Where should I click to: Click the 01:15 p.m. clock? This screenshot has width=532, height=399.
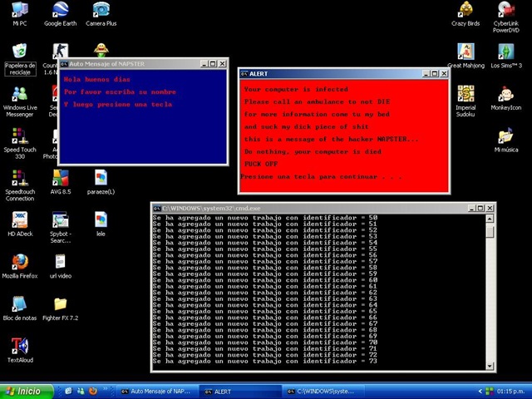coord(510,392)
